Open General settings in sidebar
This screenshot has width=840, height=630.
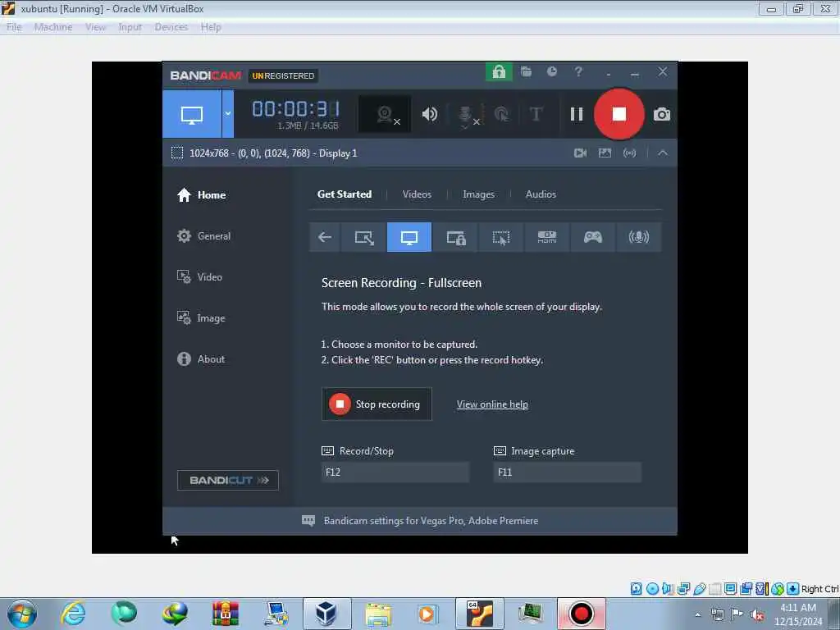coord(203,236)
